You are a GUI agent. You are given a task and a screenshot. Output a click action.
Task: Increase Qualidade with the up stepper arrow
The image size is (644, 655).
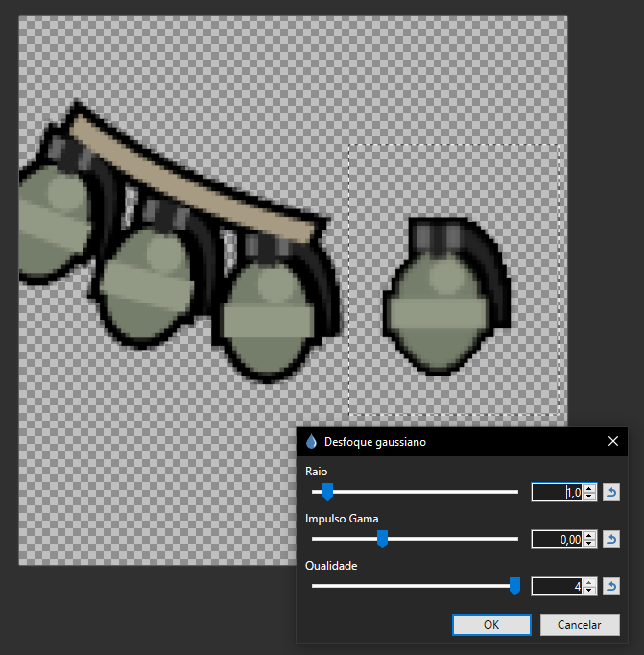[589, 583]
